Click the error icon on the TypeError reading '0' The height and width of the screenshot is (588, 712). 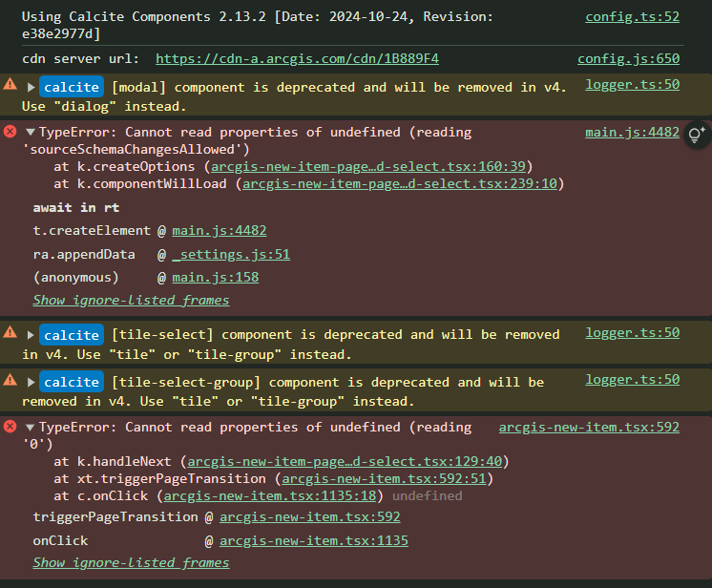(10, 427)
